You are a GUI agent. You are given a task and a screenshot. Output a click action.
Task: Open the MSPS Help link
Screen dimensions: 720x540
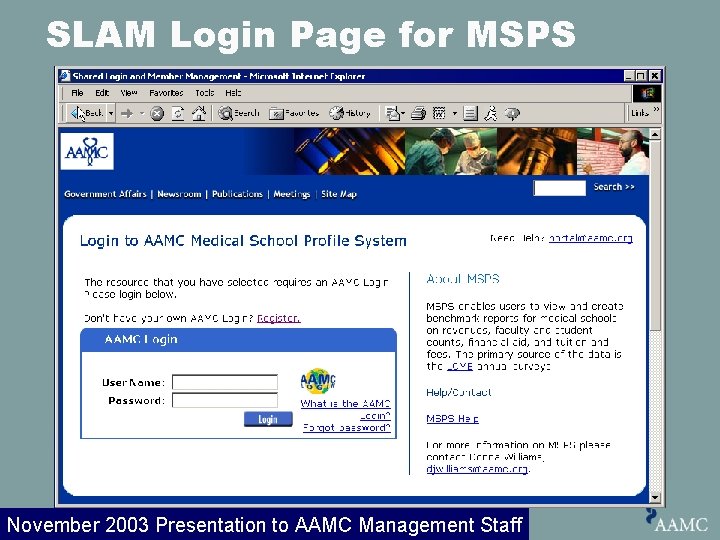pos(452,418)
